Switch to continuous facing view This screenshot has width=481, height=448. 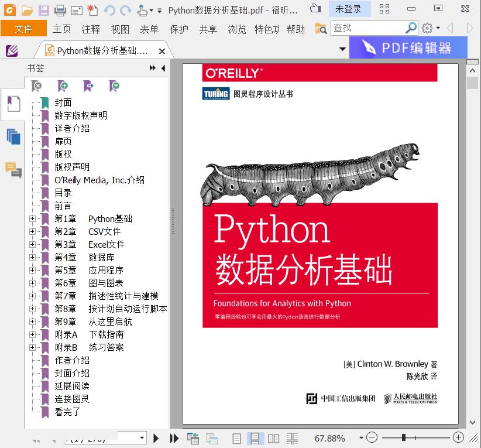[x=292, y=438]
